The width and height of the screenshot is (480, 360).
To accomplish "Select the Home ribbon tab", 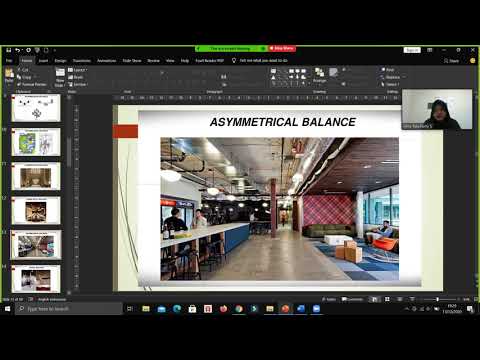I will point(27,61).
